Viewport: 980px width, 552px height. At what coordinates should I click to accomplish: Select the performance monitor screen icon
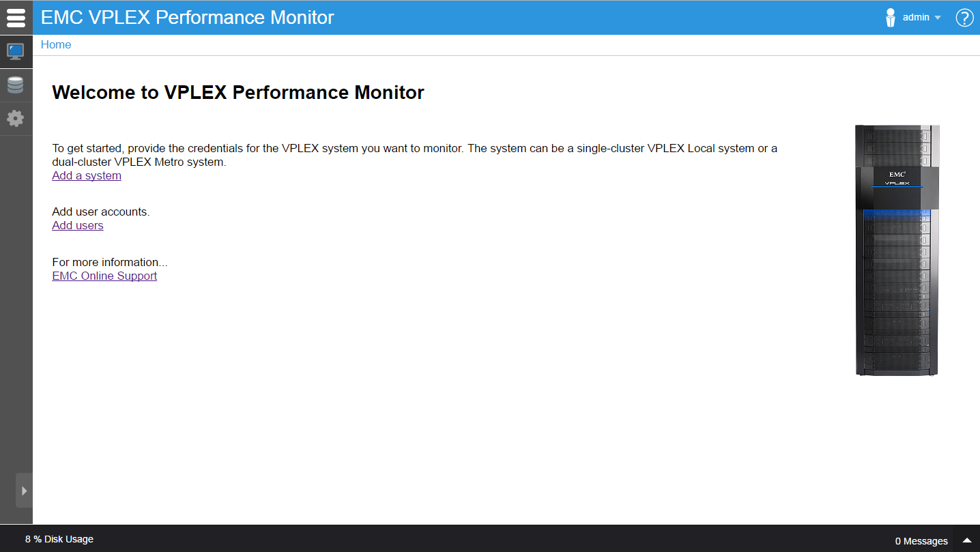tap(16, 50)
